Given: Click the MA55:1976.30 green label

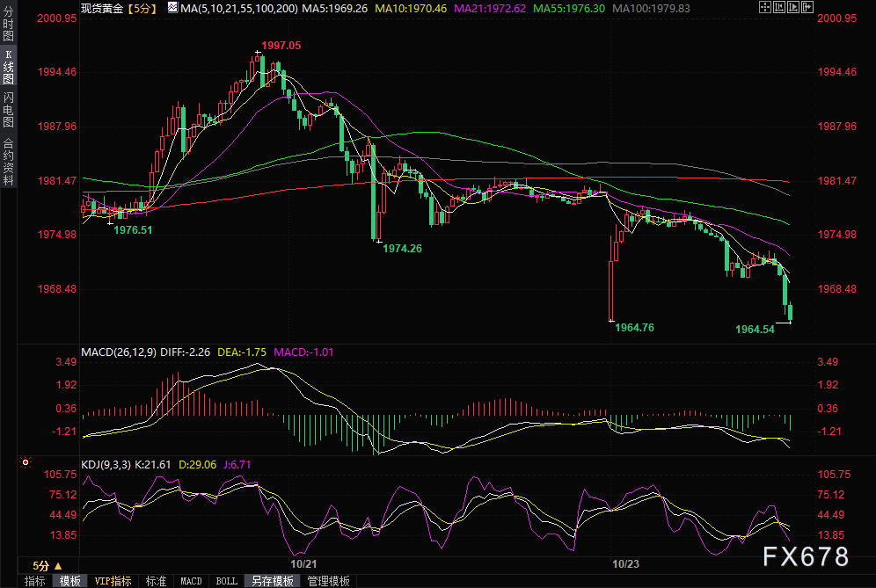Looking at the screenshot, I should (569, 9).
